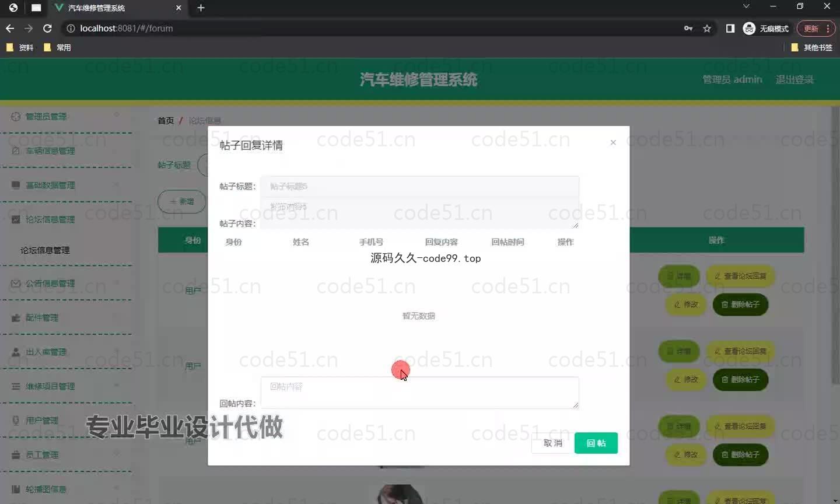Click the 管理员管理 sidebar icon
The height and width of the screenshot is (504, 840).
click(x=16, y=117)
